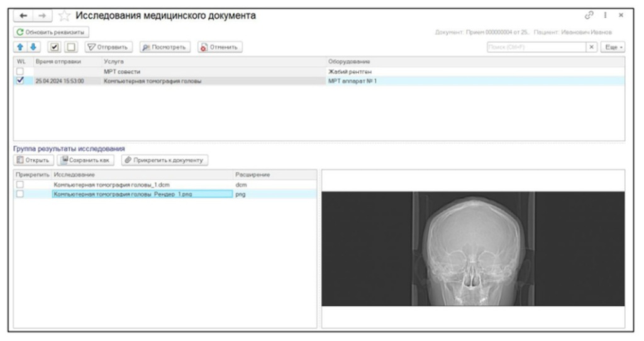Click the Отправить button
644x341 pixels.
coord(108,47)
